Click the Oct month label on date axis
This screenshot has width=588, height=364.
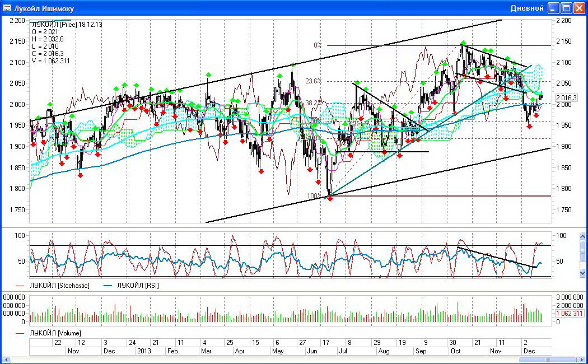456,351
